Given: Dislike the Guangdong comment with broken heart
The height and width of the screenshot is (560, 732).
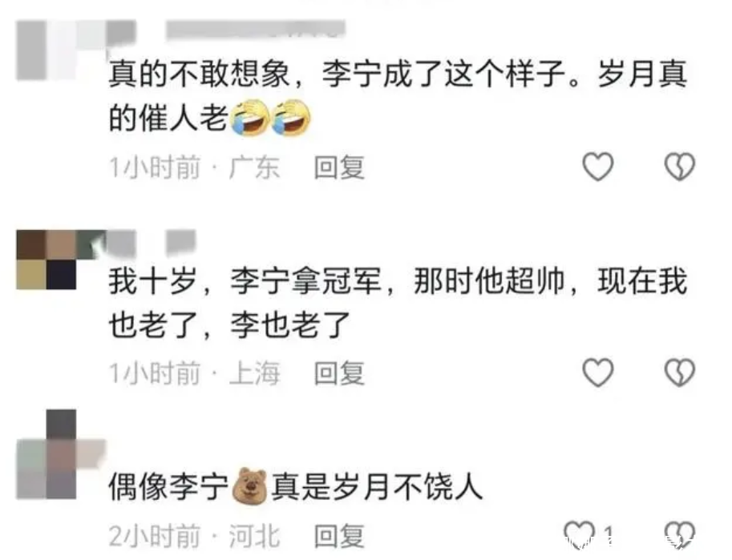Looking at the screenshot, I should pyautogui.click(x=679, y=167).
